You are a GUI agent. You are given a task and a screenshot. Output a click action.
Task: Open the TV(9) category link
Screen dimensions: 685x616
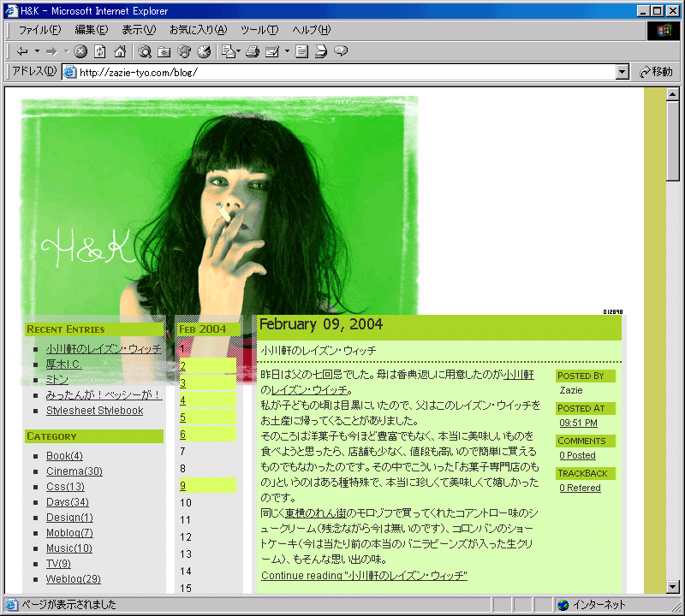coord(58,564)
